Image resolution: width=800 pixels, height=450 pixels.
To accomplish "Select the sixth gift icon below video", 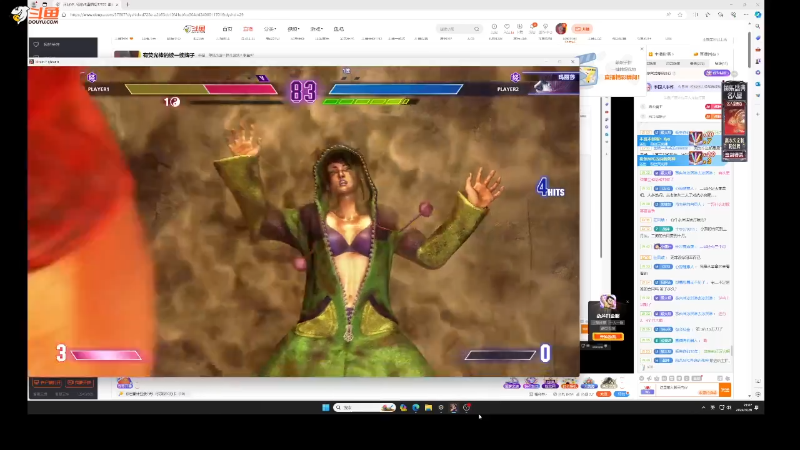I will [608, 383].
